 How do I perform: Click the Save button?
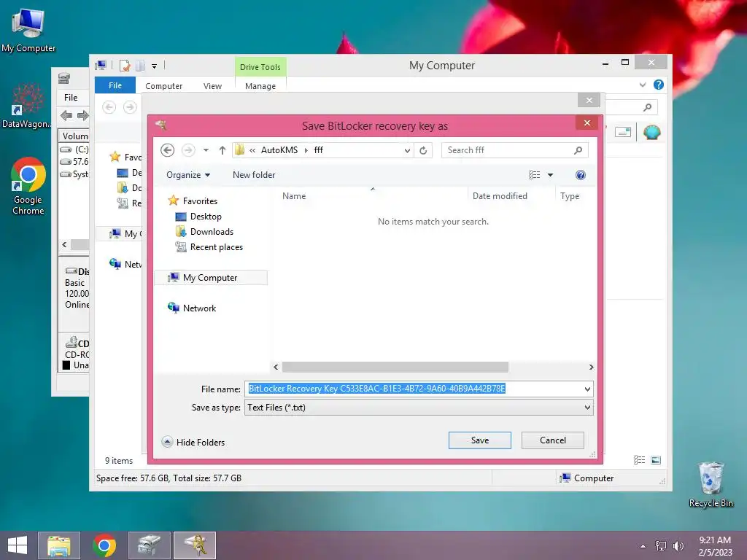coord(480,440)
